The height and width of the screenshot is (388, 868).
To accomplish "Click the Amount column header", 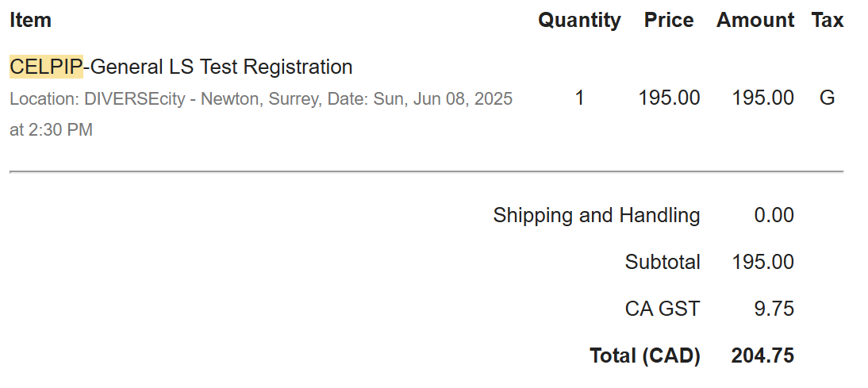I will [755, 20].
